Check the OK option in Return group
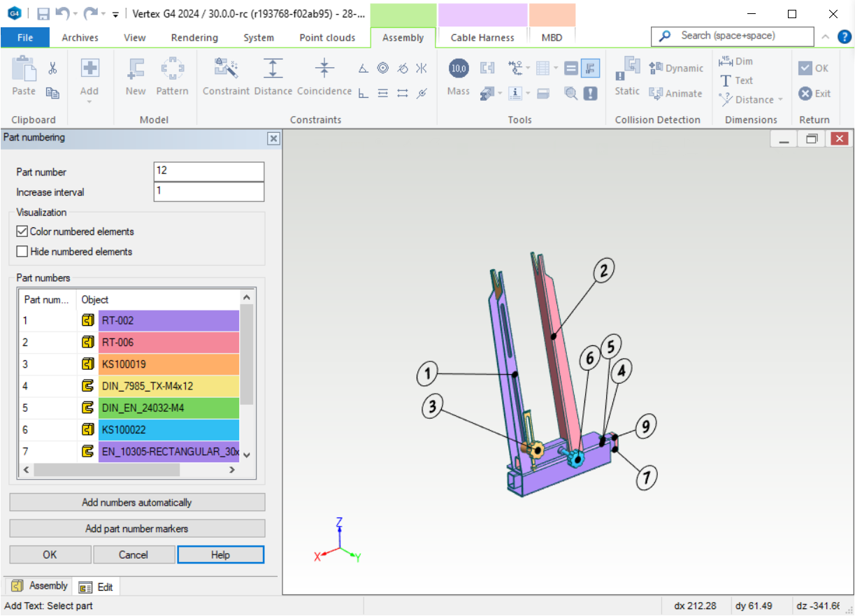Screen dimensions: 855x616 coord(804,68)
